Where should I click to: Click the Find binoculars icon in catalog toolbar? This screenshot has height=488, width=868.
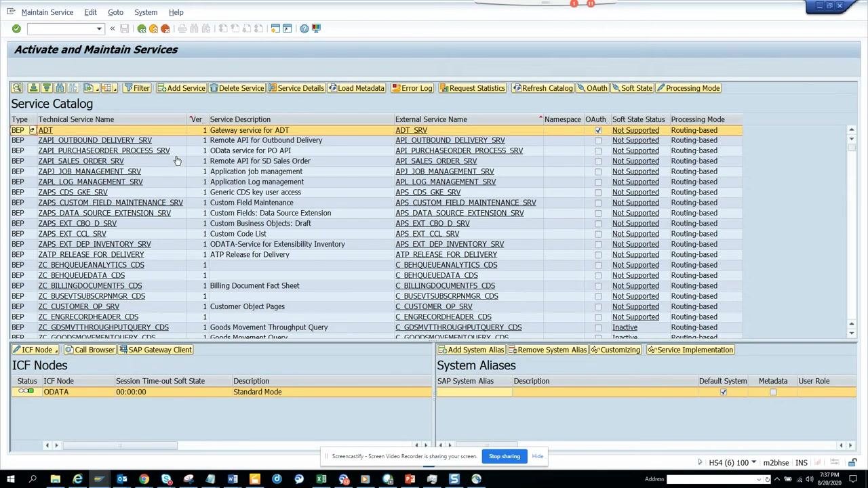(x=60, y=88)
